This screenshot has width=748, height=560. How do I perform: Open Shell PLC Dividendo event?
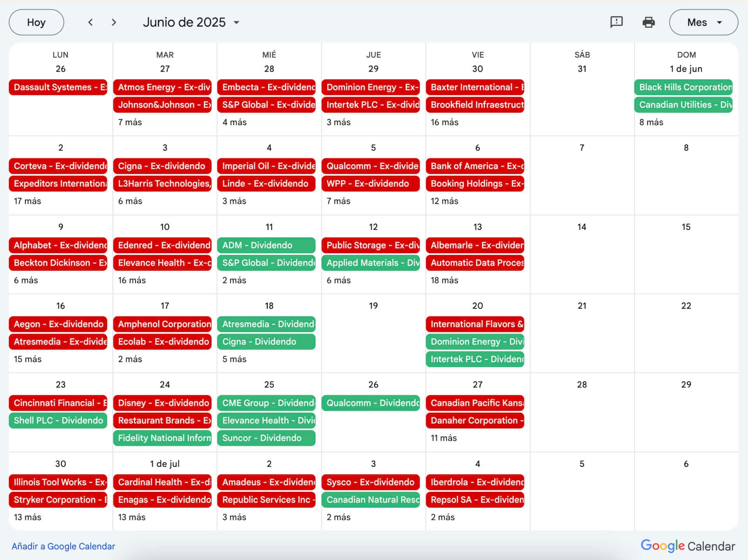tap(58, 420)
